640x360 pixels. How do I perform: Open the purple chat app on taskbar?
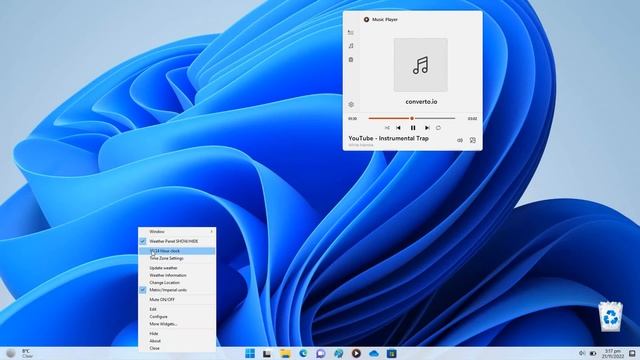pyautogui.click(x=321, y=353)
